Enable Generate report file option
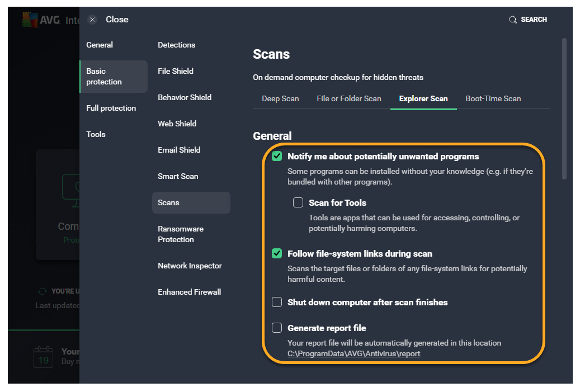 coord(277,328)
